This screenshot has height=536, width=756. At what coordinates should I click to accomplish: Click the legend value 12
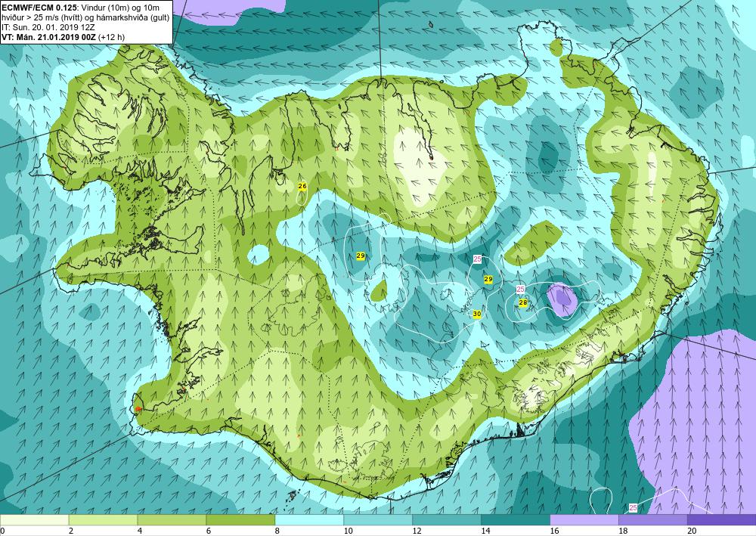click(417, 531)
